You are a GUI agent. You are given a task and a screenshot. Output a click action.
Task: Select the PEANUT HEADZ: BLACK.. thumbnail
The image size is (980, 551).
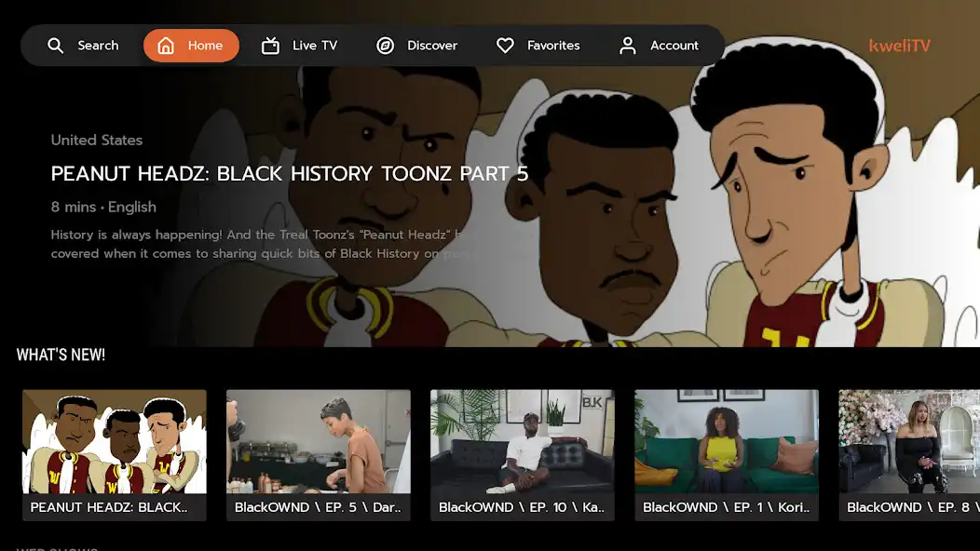115,442
